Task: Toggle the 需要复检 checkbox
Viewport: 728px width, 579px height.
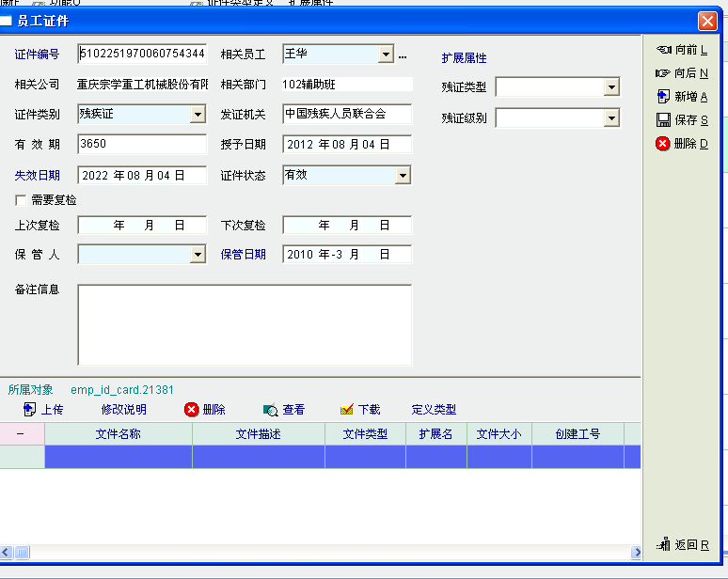Action: point(21,200)
